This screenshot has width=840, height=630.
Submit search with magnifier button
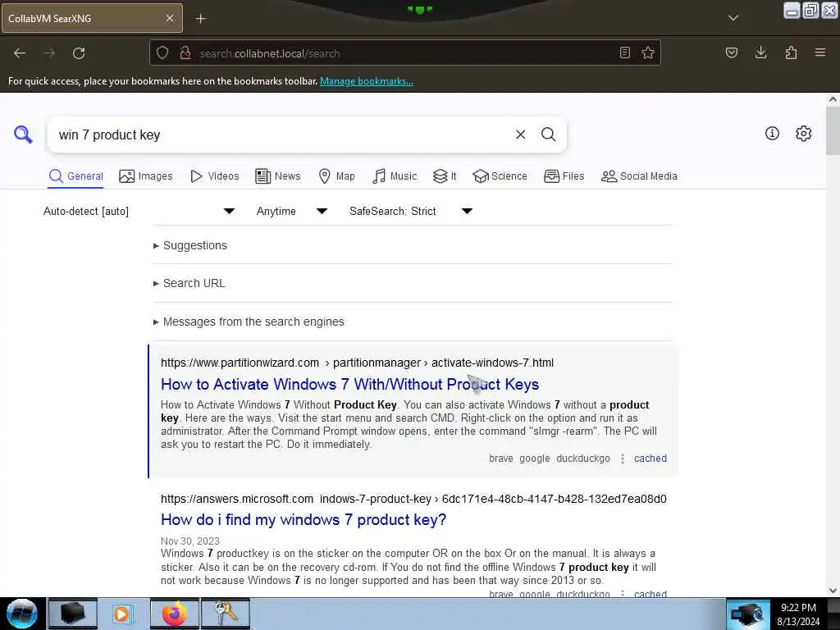[x=548, y=135]
